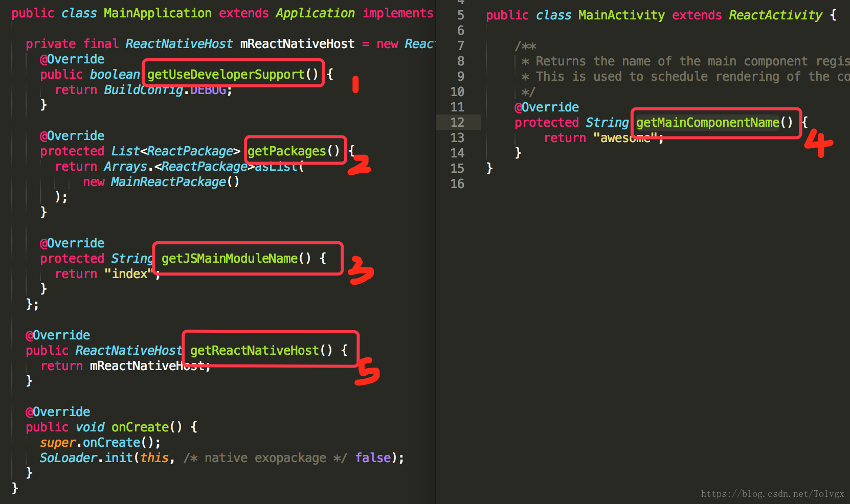Click the comment line starting 'Returns the name'
This screenshot has height=504, width=850.
685,61
